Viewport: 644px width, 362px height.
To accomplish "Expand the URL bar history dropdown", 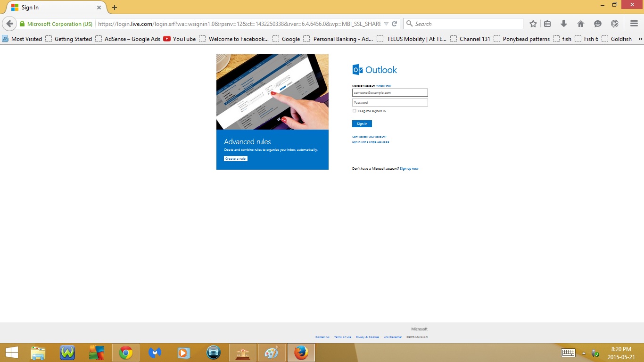I will click(x=387, y=24).
